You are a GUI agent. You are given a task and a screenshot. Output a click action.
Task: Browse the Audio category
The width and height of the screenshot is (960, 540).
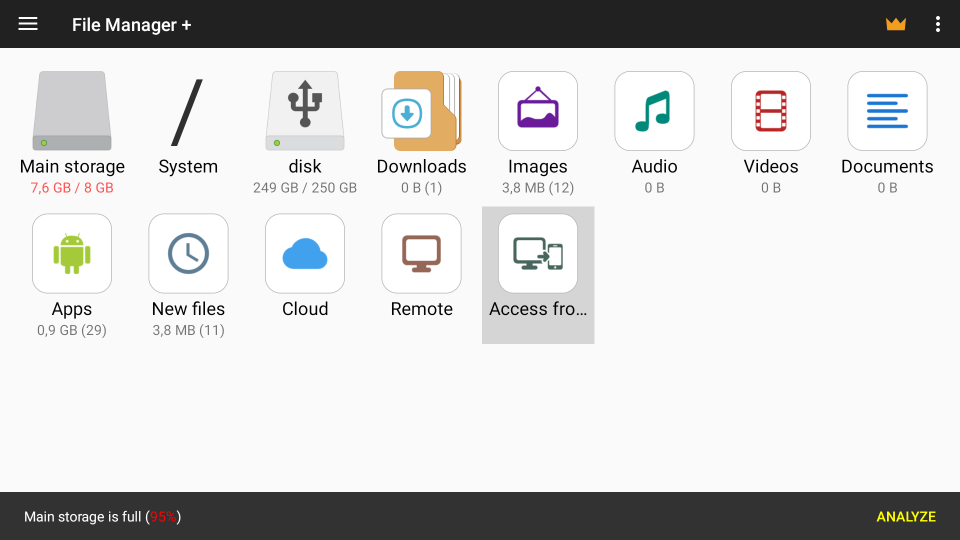[654, 112]
